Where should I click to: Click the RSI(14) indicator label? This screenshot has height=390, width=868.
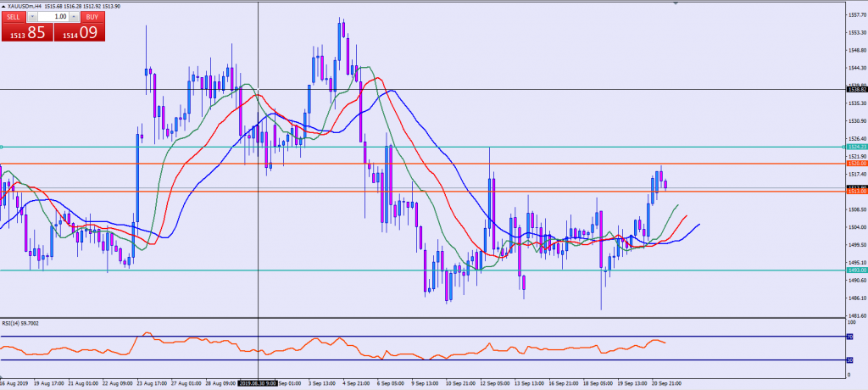[21, 323]
